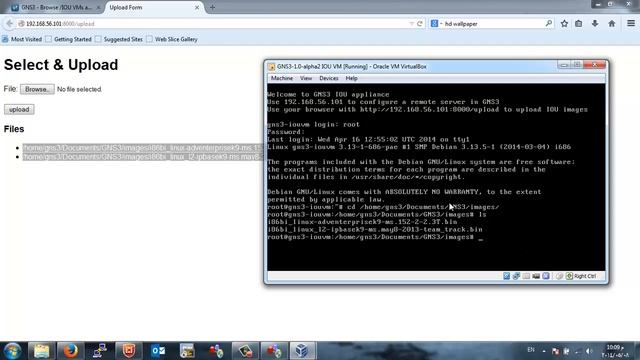This screenshot has height=360, width=640.
Task: Open the network connections taskbar icon
Action: (100, 351)
